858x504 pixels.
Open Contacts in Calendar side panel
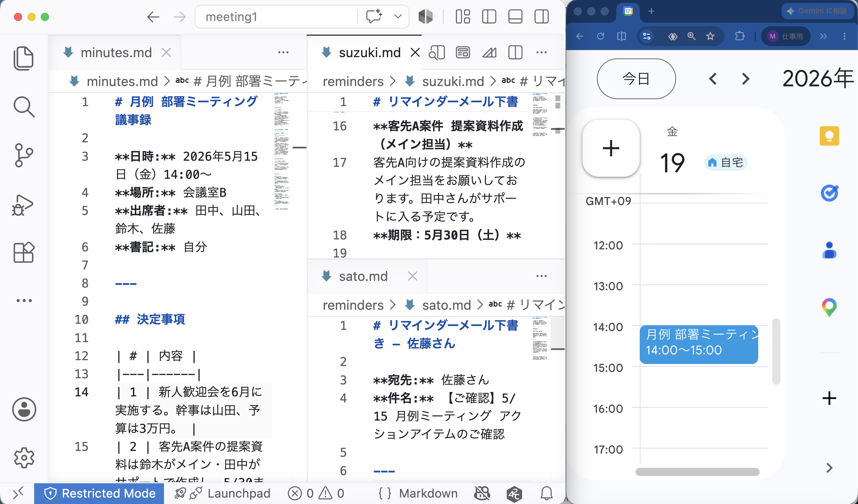829,250
